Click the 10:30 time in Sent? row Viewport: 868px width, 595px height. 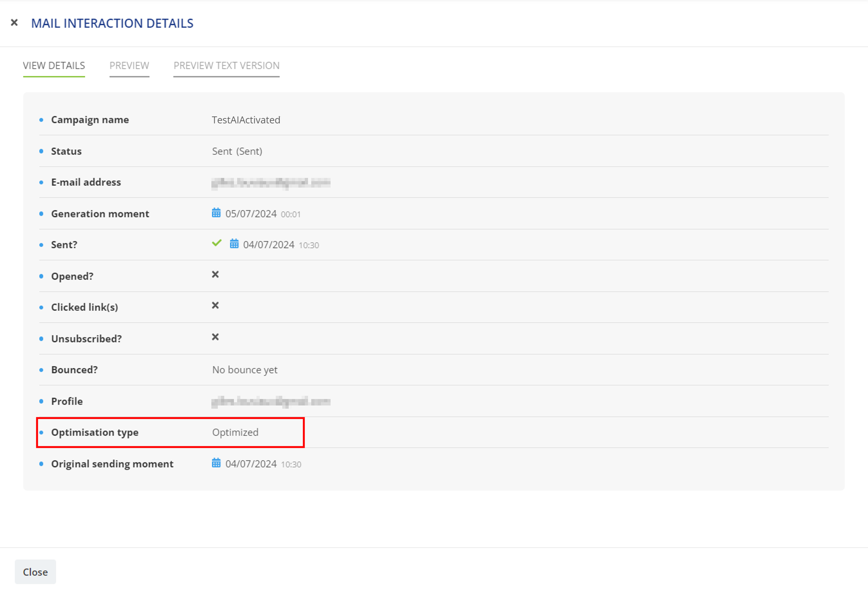coord(309,245)
